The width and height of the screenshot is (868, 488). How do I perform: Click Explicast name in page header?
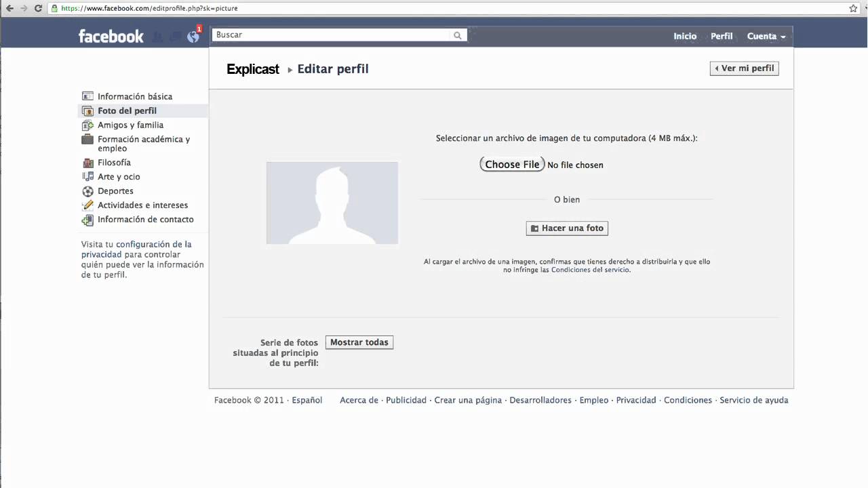253,69
